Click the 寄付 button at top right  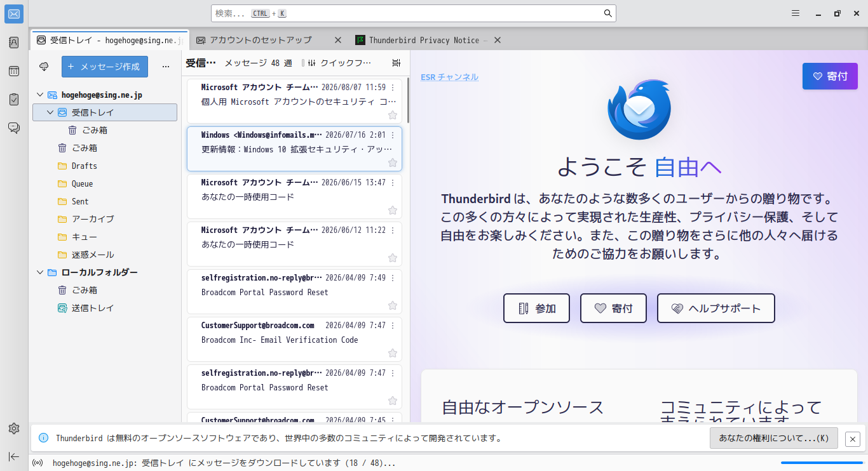click(830, 76)
